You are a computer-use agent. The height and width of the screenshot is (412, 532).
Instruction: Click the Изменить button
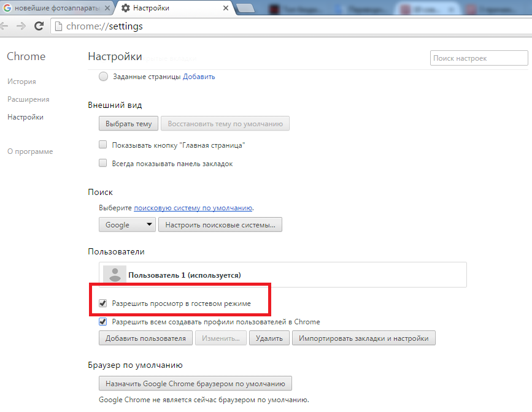click(221, 338)
